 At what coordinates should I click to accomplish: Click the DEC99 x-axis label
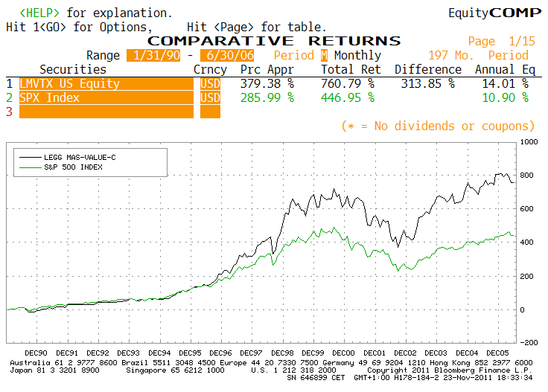coord(313,353)
